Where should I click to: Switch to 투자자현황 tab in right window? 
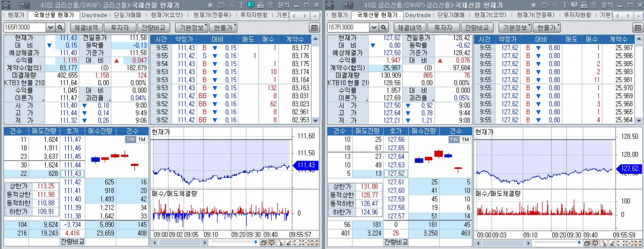click(577, 15)
